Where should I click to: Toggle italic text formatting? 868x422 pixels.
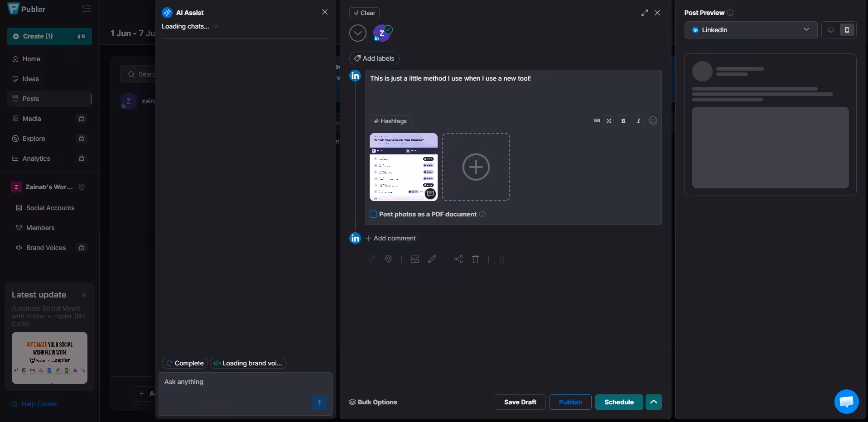tap(638, 121)
